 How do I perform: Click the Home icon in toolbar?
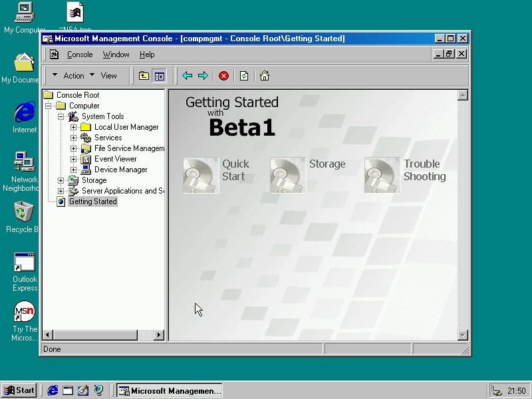pos(265,76)
